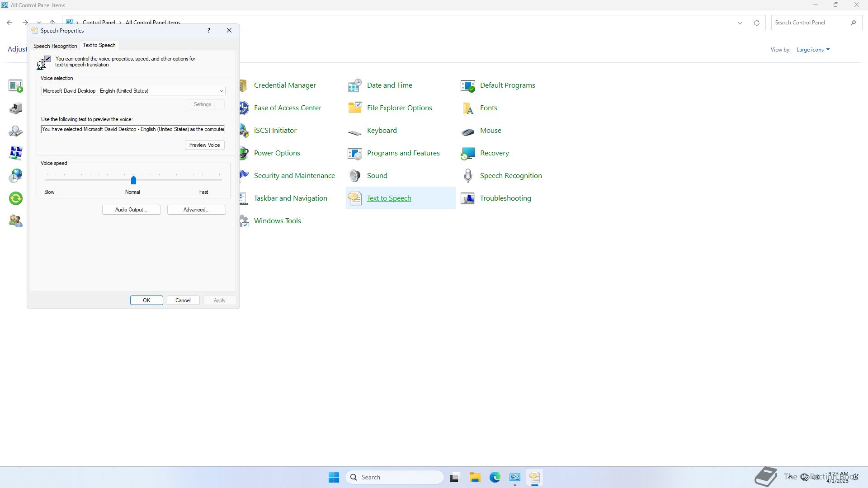The height and width of the screenshot is (488, 868).
Task: Click the Text to Speech link
Action: (389, 198)
